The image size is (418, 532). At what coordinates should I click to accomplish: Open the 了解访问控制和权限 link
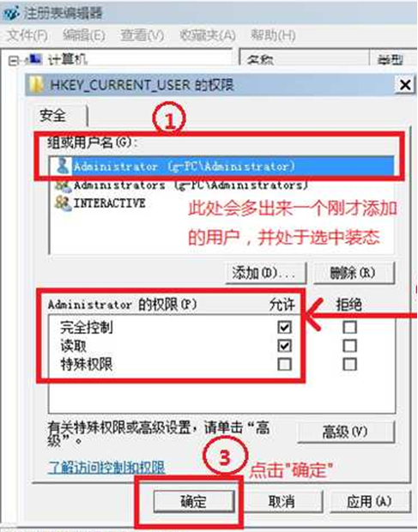pos(106,468)
